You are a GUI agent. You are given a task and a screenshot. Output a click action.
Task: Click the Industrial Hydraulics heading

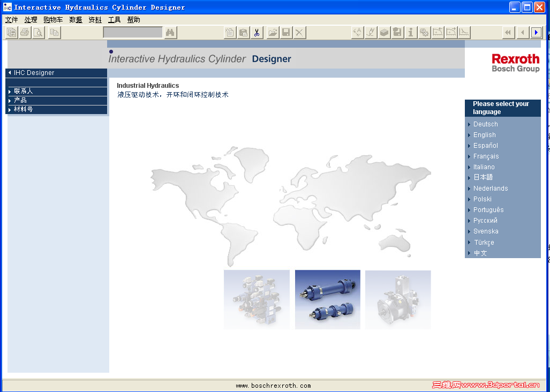tap(148, 86)
